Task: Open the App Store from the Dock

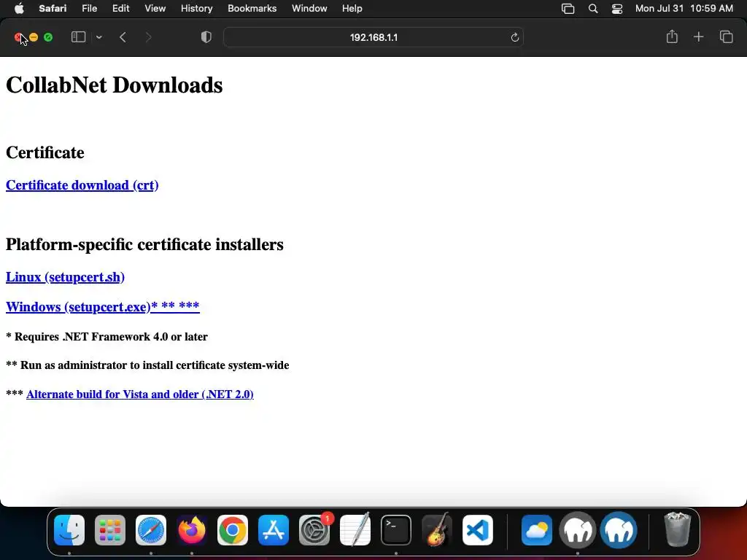Action: pos(274,530)
